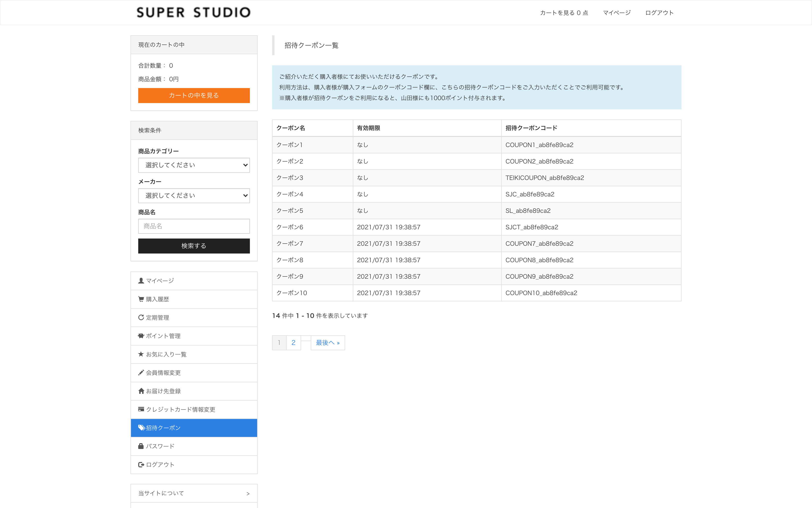Open お届け先登録 in sidebar menu
Viewport: 812px width, 508px height.
194,391
